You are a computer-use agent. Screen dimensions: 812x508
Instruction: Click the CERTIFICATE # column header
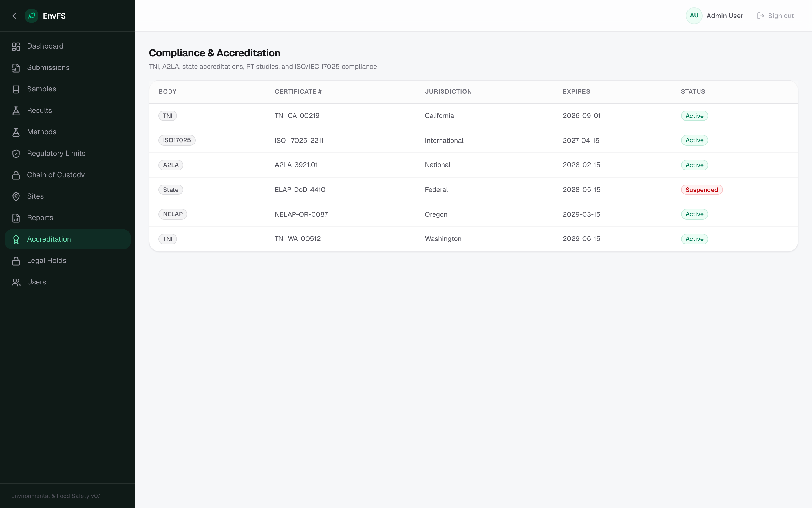pyautogui.click(x=298, y=92)
